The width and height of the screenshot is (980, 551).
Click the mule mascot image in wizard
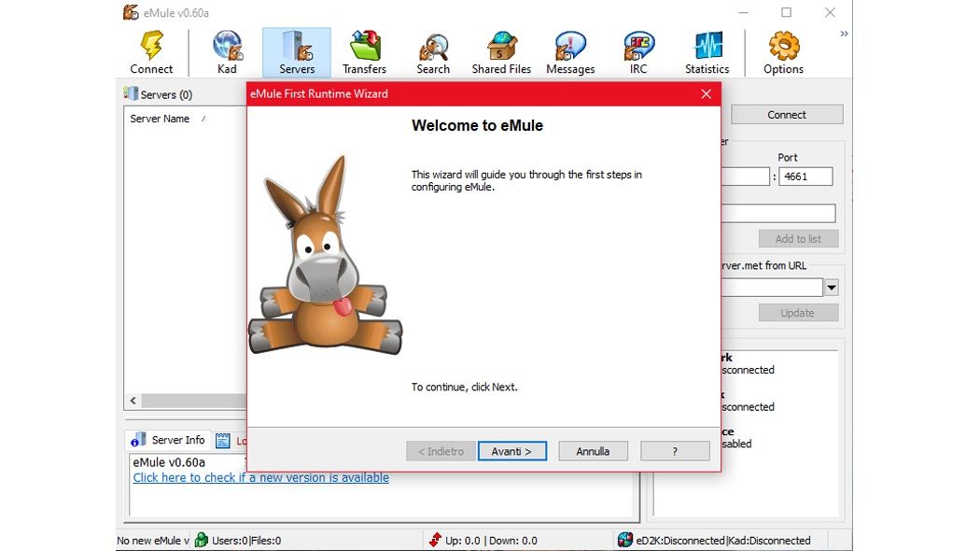pyautogui.click(x=325, y=255)
